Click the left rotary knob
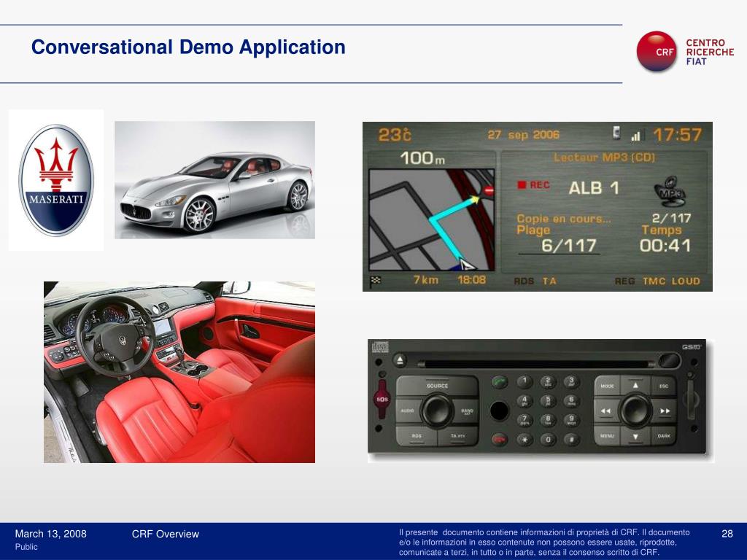 click(x=436, y=411)
